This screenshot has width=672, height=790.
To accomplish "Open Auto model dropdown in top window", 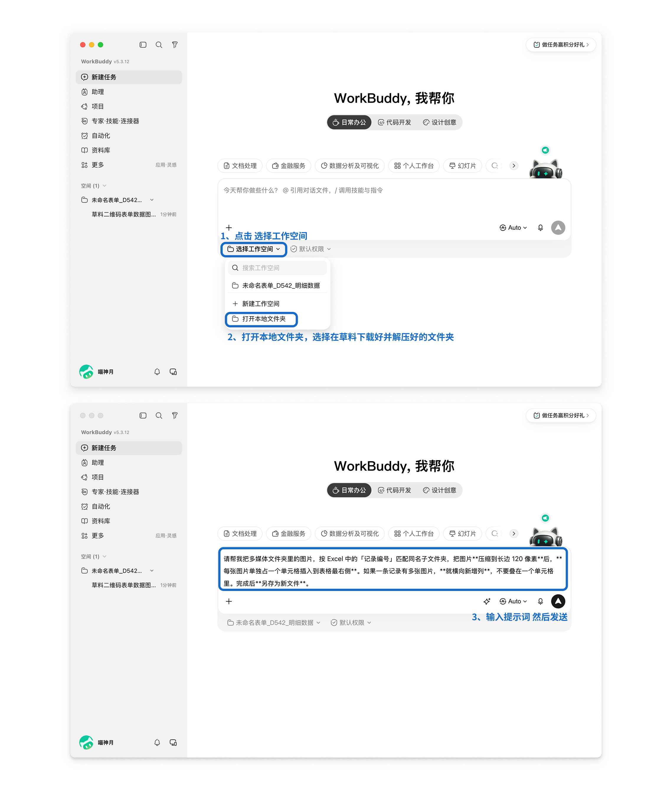I will point(513,228).
